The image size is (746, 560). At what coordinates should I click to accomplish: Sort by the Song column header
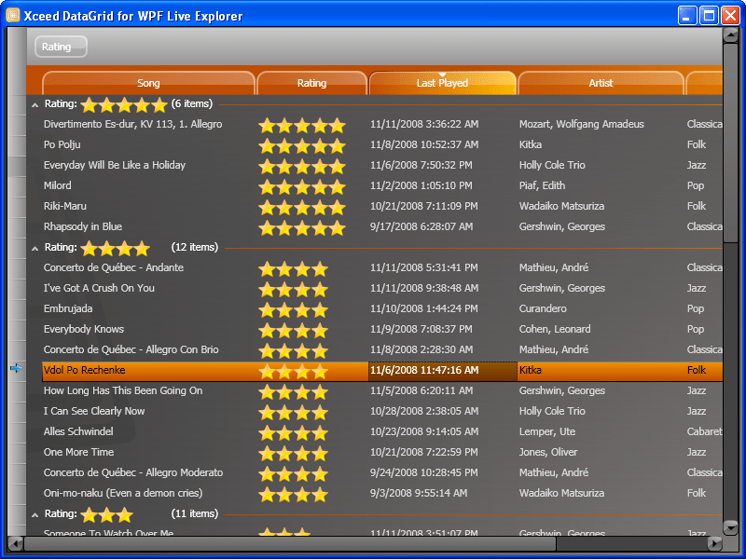pyautogui.click(x=147, y=83)
